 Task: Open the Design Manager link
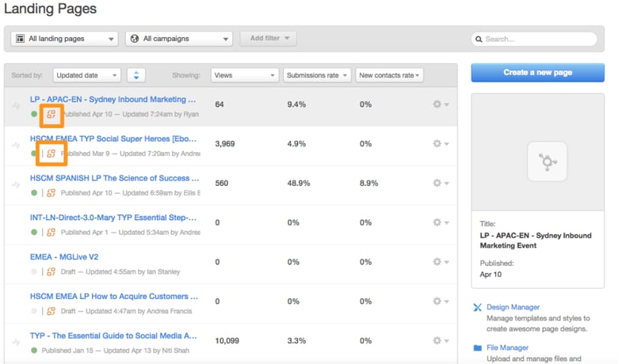(513, 307)
